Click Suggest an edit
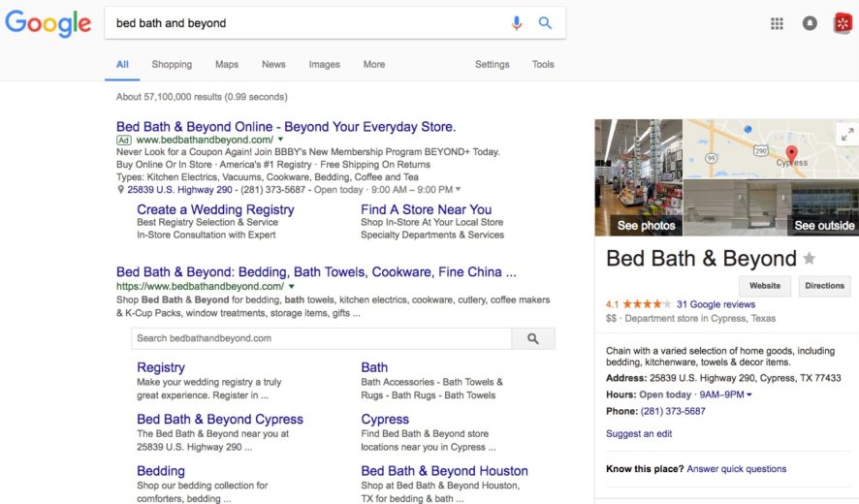The image size is (859, 504). (639, 433)
